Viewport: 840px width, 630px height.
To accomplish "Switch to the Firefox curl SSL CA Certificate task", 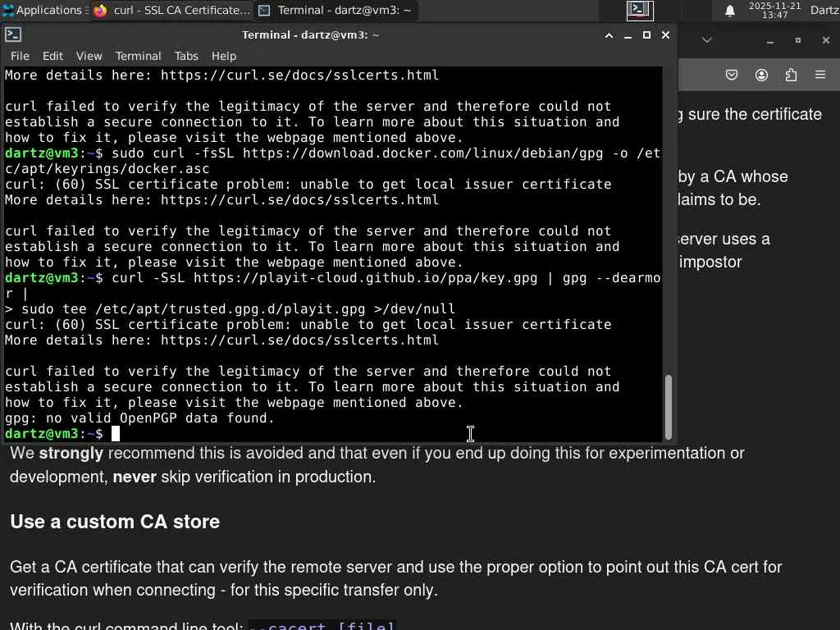I will click(x=171, y=10).
